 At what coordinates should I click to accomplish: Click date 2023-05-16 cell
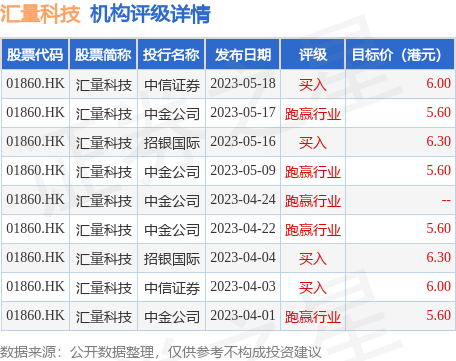click(243, 141)
